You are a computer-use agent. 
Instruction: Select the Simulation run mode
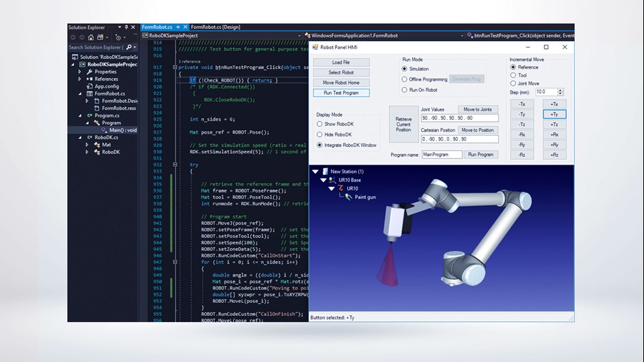pyautogui.click(x=405, y=68)
